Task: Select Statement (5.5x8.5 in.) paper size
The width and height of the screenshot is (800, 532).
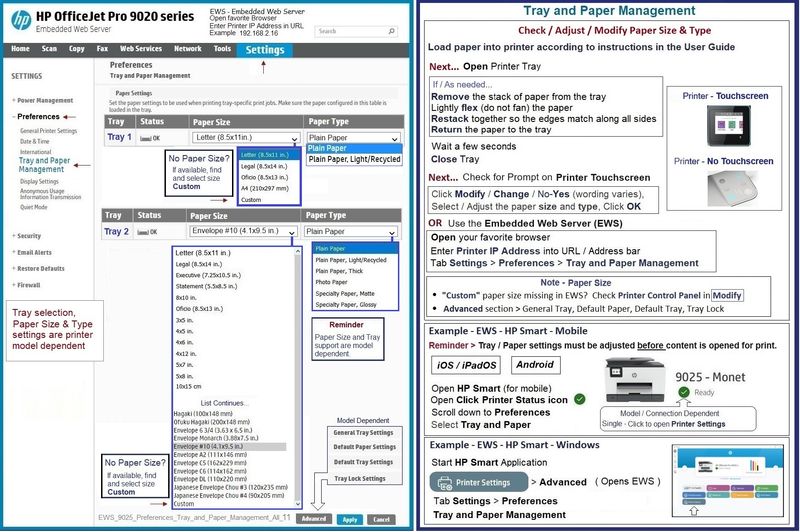Action: [207, 287]
